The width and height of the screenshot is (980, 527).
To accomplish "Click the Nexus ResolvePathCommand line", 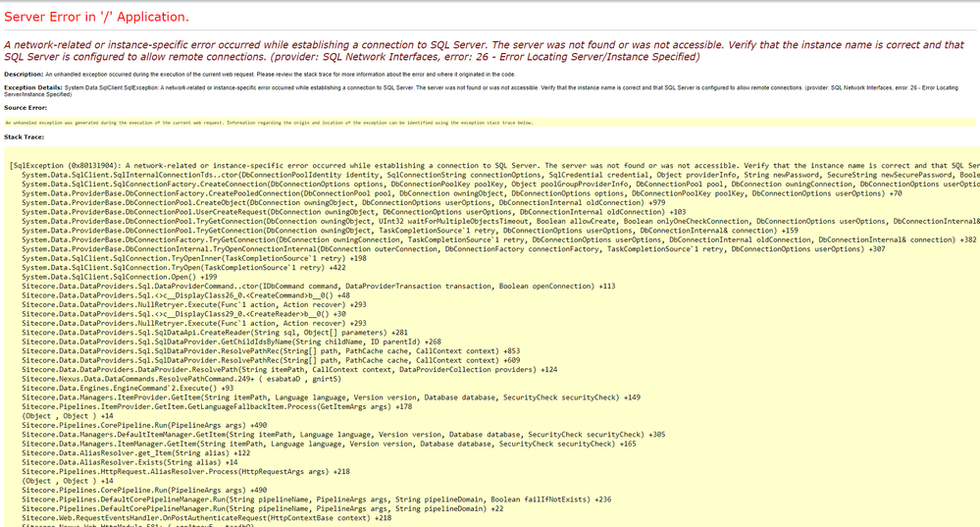I will [x=181, y=379].
